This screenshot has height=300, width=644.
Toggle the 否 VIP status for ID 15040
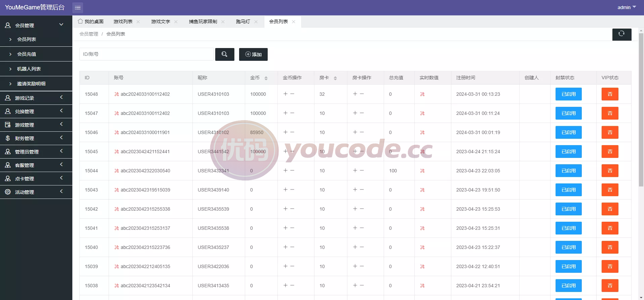coord(610,247)
